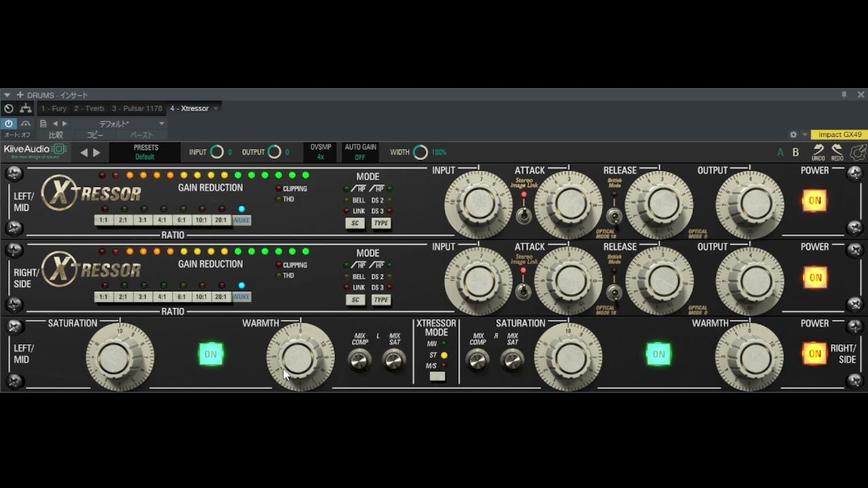Select previous Kiive preset arrow
Viewport: 868px width, 488px height.
84,152
